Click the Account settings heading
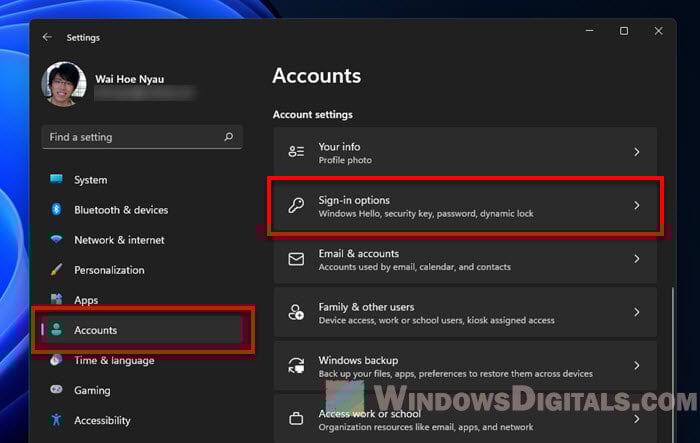This screenshot has width=700, height=443. tap(312, 114)
